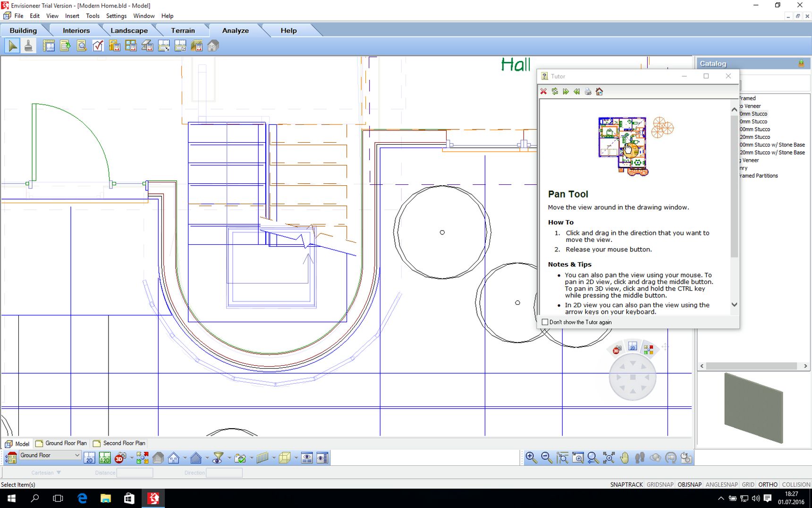Image resolution: width=812 pixels, height=508 pixels.
Task: Expand the wireframe cube dropdown arrow
Action: click(x=296, y=457)
